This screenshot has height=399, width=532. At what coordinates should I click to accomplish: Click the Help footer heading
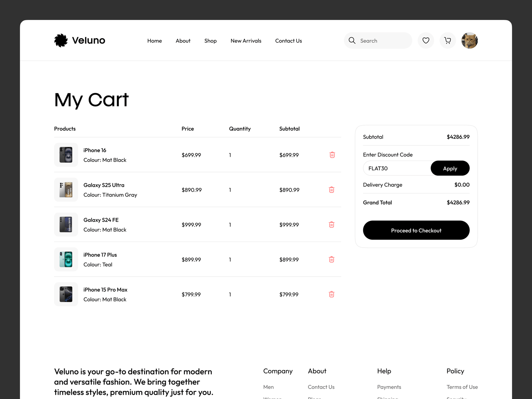(x=384, y=371)
